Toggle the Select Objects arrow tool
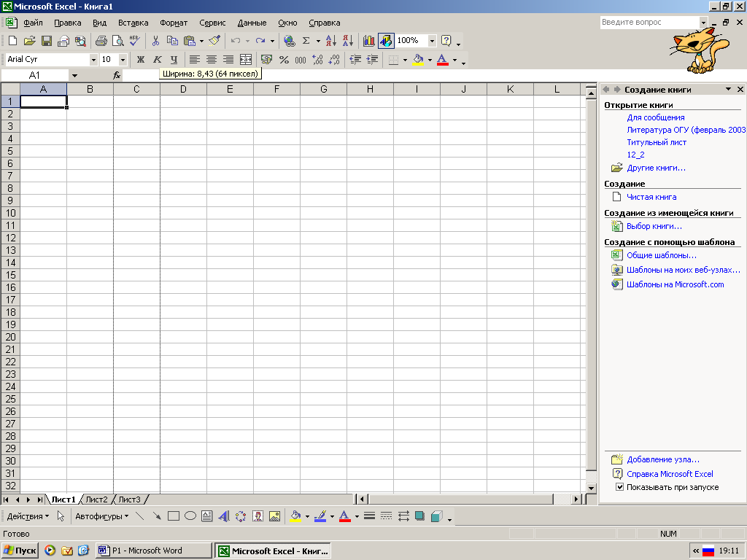 coord(61,516)
